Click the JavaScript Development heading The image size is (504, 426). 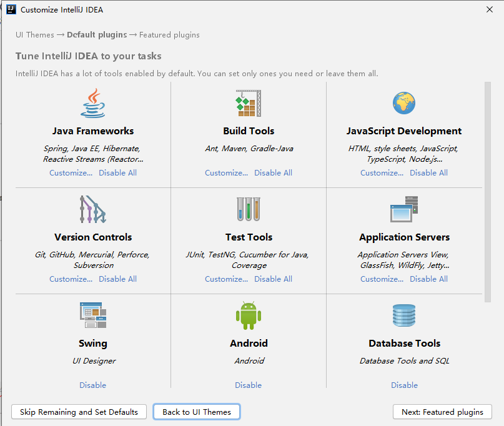pos(404,131)
